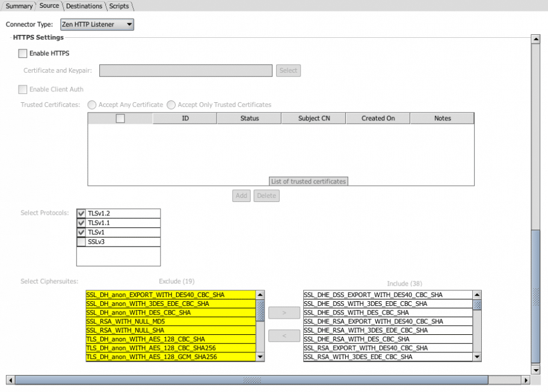Toggle the select-all checkbox in certificates table header

pyautogui.click(x=120, y=118)
